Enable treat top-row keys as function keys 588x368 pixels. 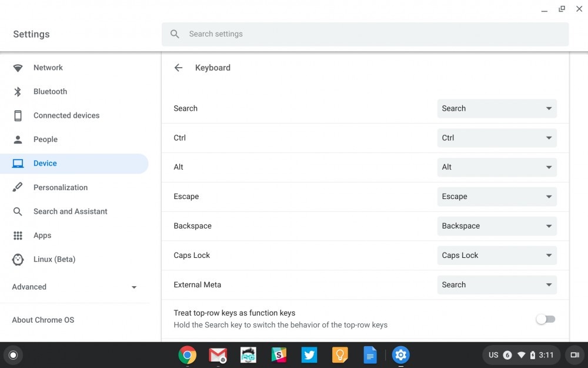pos(545,319)
